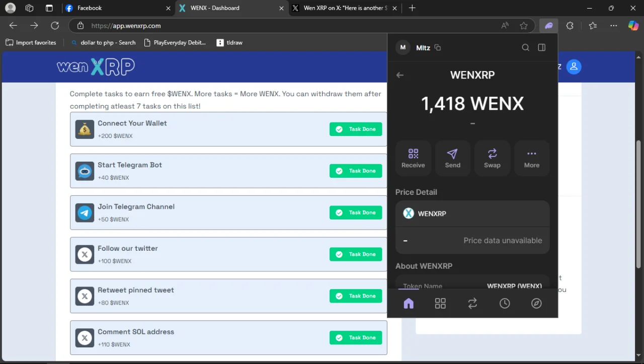Open the Mitz account avatar in wallet
Screen dimensions: 644x364
[x=403, y=47]
